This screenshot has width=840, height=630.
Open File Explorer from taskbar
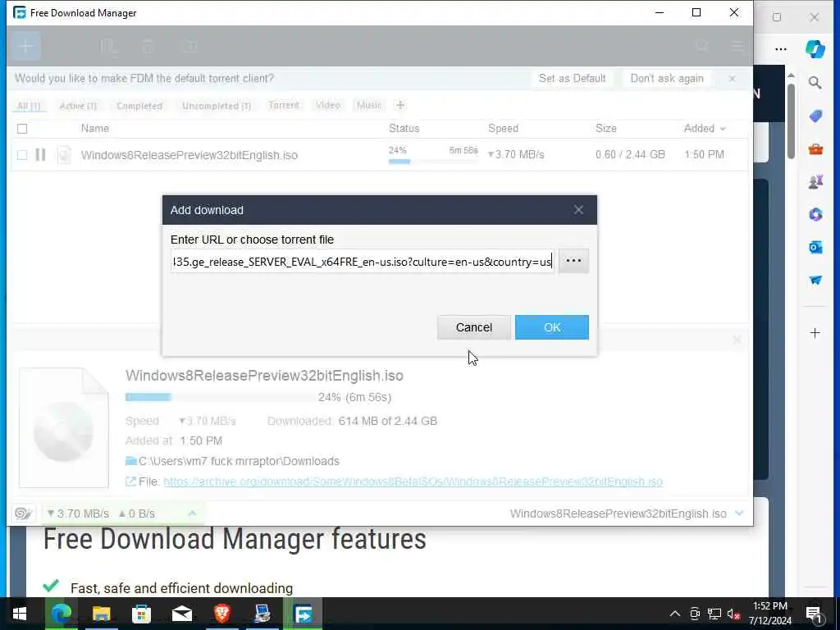(101, 614)
